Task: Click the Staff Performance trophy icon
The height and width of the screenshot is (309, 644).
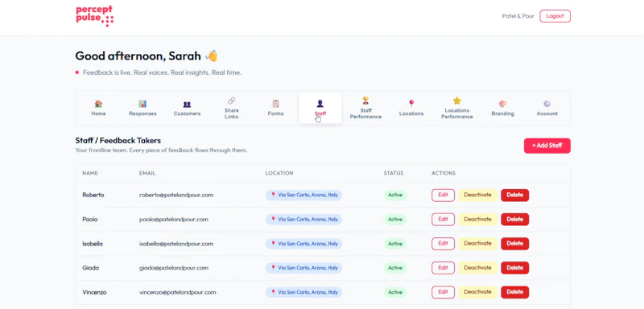Action: [x=365, y=101]
